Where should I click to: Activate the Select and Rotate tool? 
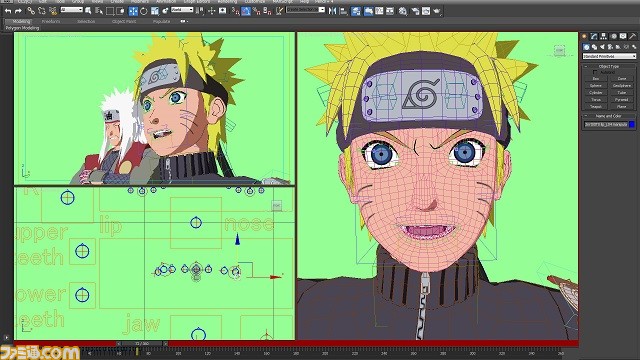click(x=144, y=11)
